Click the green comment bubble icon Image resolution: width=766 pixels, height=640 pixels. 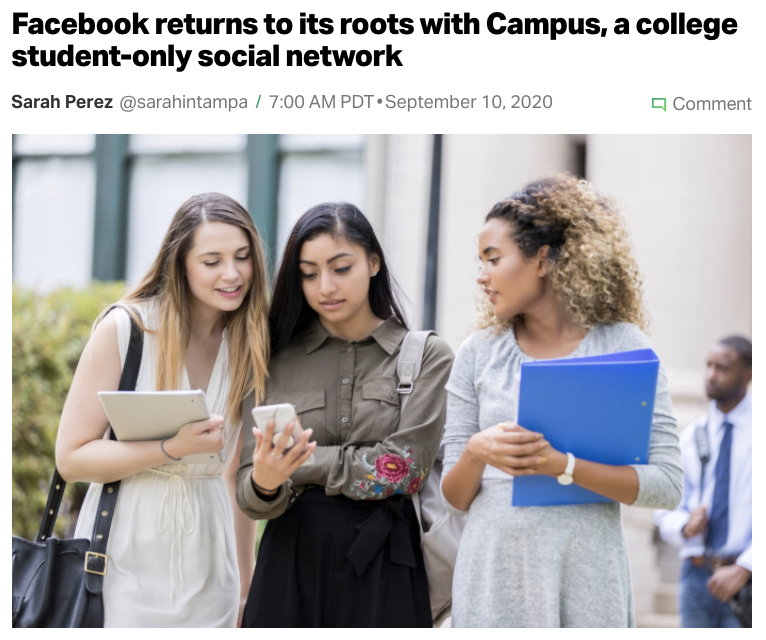(x=659, y=104)
